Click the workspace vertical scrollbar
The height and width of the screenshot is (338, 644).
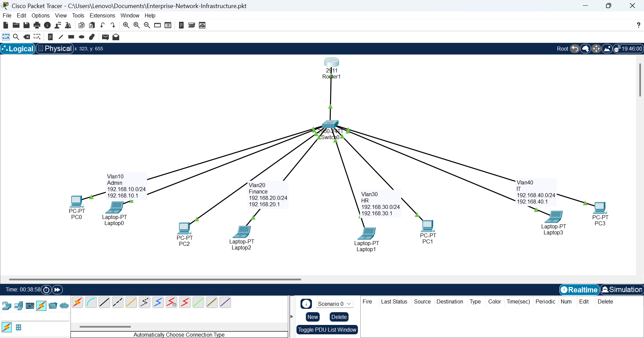point(640,80)
